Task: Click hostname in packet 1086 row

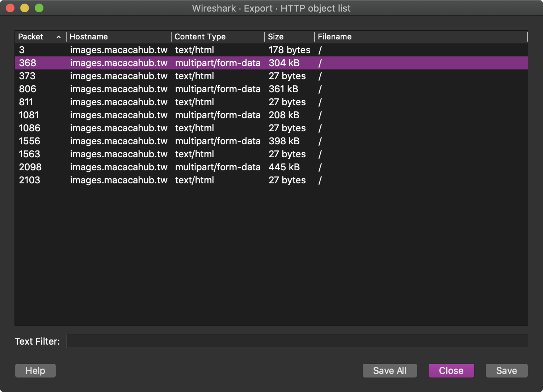Action: [x=119, y=128]
